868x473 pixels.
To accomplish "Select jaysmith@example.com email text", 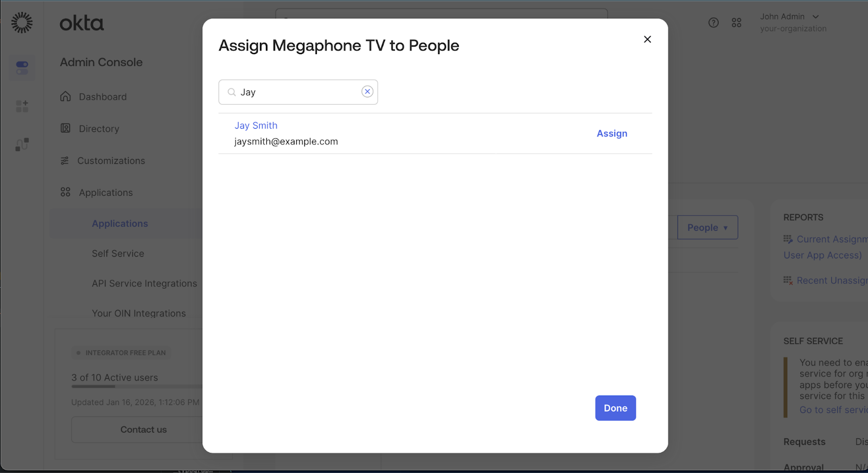I will point(286,142).
